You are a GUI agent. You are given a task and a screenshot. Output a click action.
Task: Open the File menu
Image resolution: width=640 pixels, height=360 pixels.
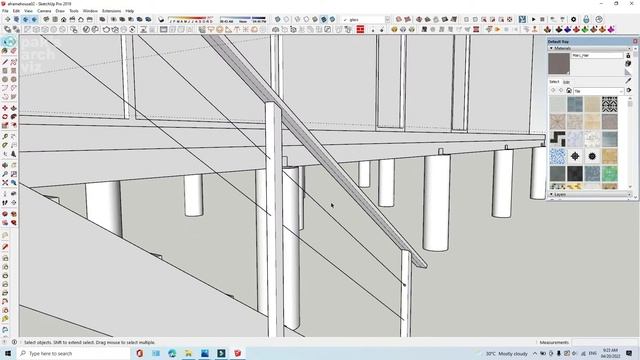point(5,11)
